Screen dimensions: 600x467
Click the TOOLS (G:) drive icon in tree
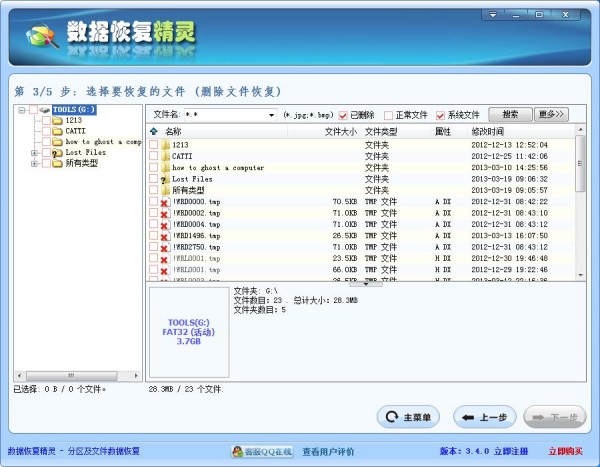pyautogui.click(x=45, y=110)
